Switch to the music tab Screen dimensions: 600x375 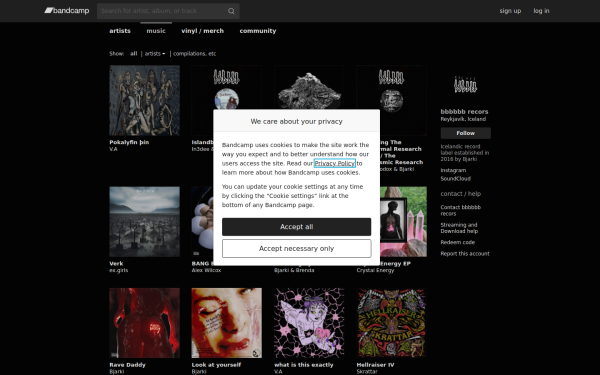click(156, 31)
